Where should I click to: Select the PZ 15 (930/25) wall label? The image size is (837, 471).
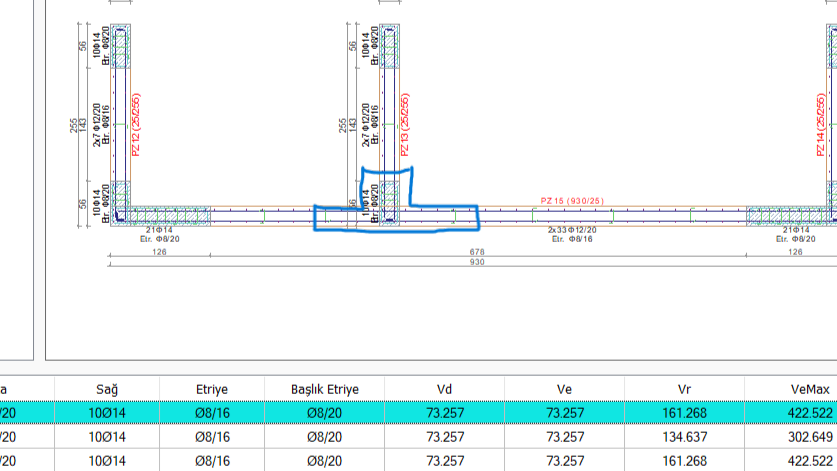point(572,201)
